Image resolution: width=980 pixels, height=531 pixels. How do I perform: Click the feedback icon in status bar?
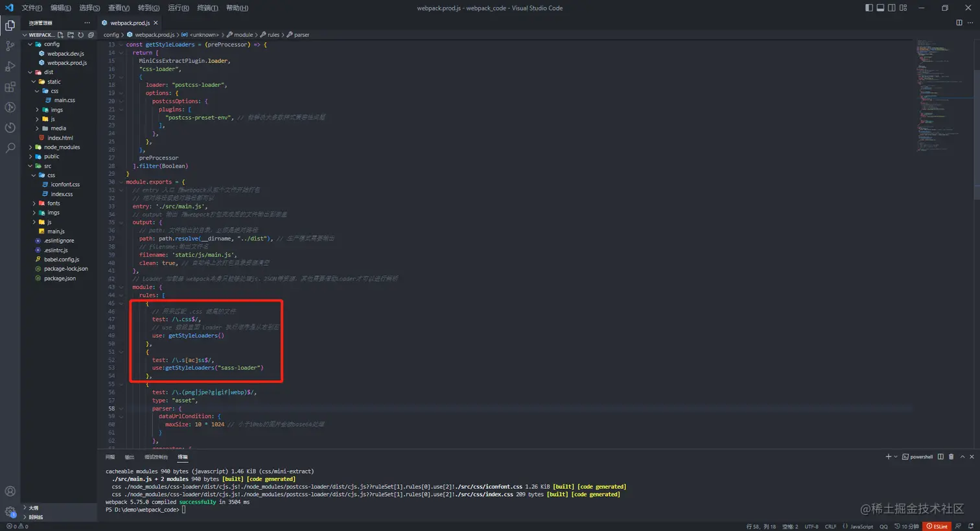click(958, 526)
